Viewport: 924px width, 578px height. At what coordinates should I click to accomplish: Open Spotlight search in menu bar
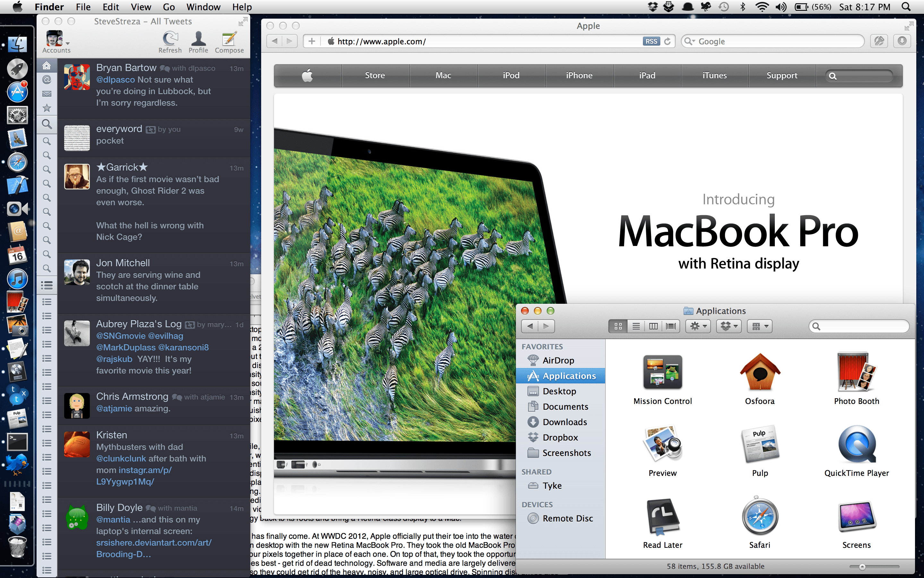[906, 7]
